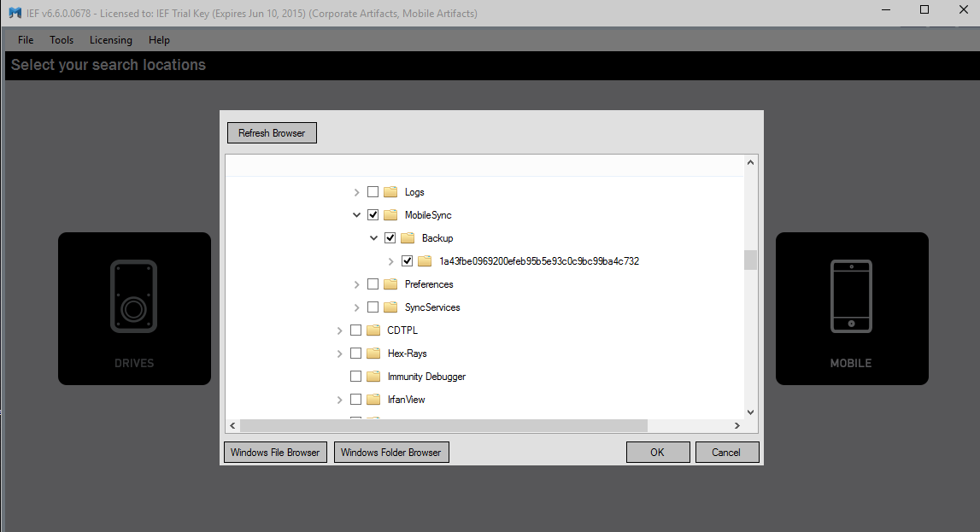Uncheck the Backup folder checkbox
This screenshot has height=532, width=980.
(390, 238)
